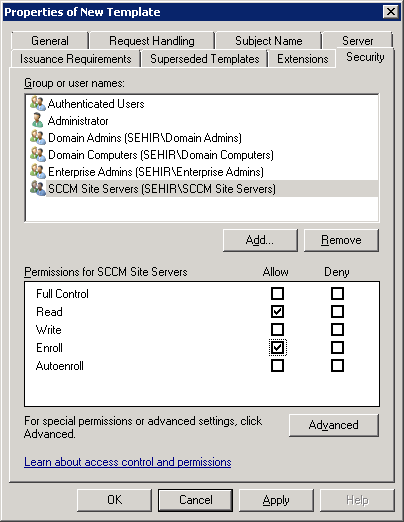Image resolution: width=404 pixels, height=522 pixels.
Task: Go to the Subject Name tab
Action: [269, 41]
